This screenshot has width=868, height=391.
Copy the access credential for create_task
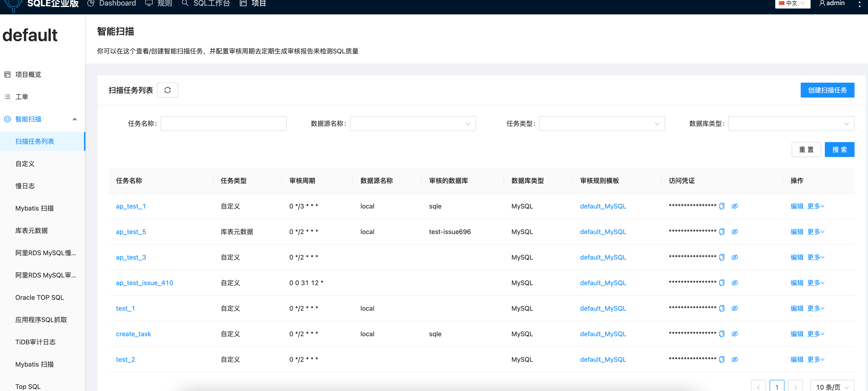[721, 334]
